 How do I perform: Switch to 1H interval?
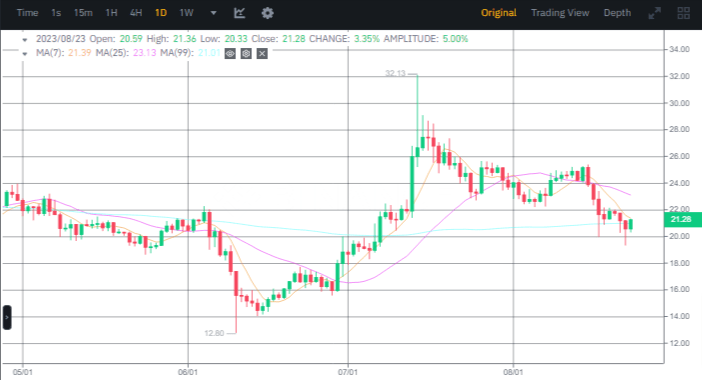(111, 13)
